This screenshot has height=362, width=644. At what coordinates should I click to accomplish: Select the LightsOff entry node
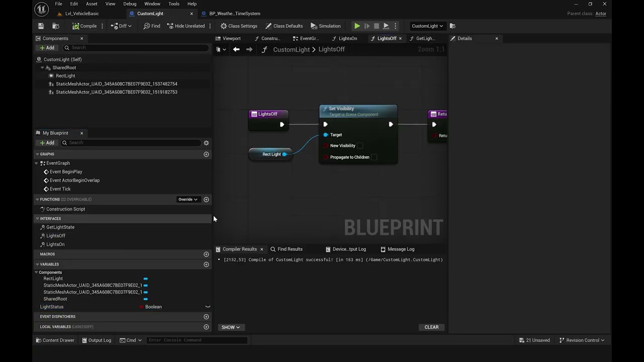click(x=268, y=114)
